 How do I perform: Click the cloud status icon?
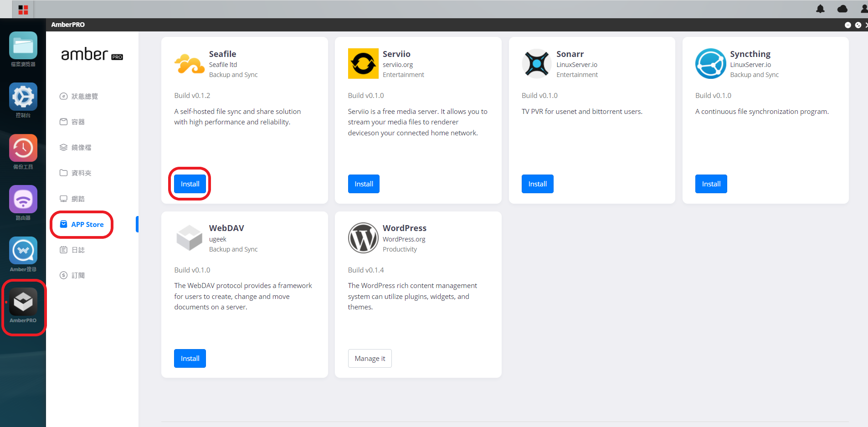(842, 9)
